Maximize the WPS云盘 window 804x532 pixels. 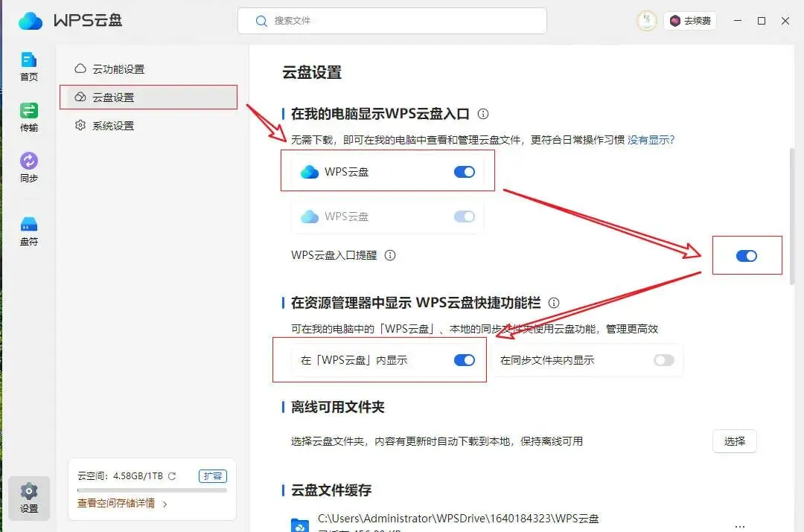click(762, 21)
